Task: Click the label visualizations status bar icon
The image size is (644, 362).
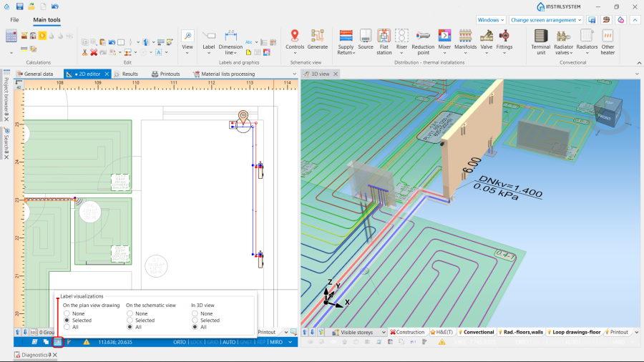Action: pyautogui.click(x=57, y=342)
